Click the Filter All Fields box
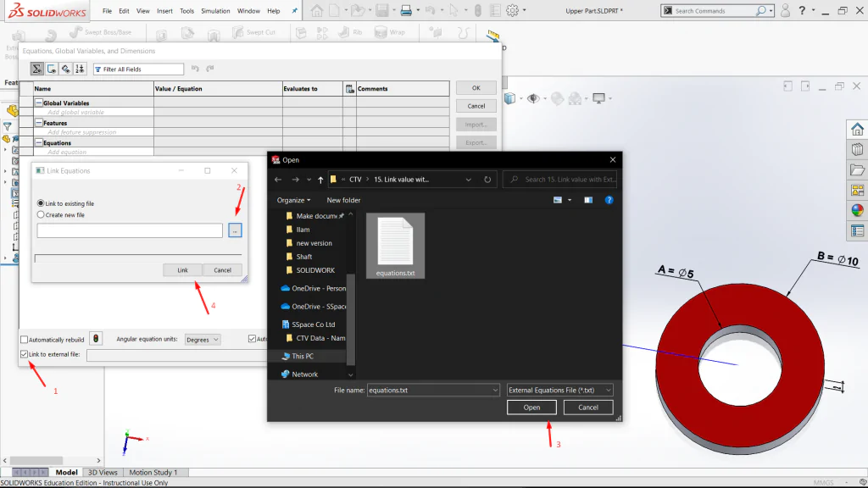The width and height of the screenshot is (868, 488). [x=138, y=69]
